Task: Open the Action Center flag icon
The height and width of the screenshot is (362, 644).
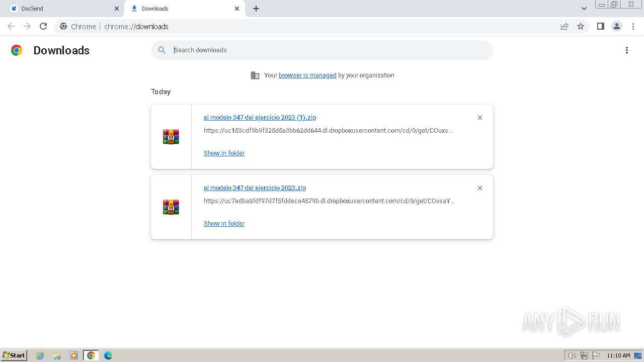Action: coord(596,355)
